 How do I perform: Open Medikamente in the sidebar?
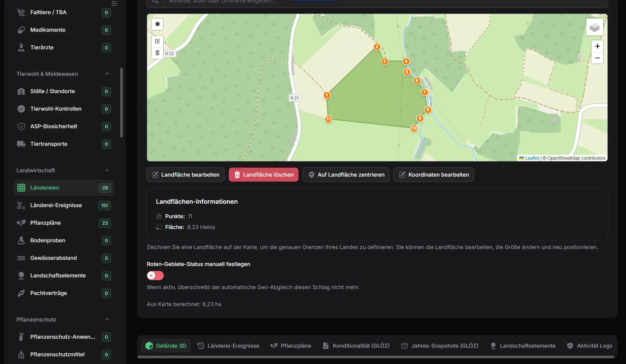coord(64,30)
